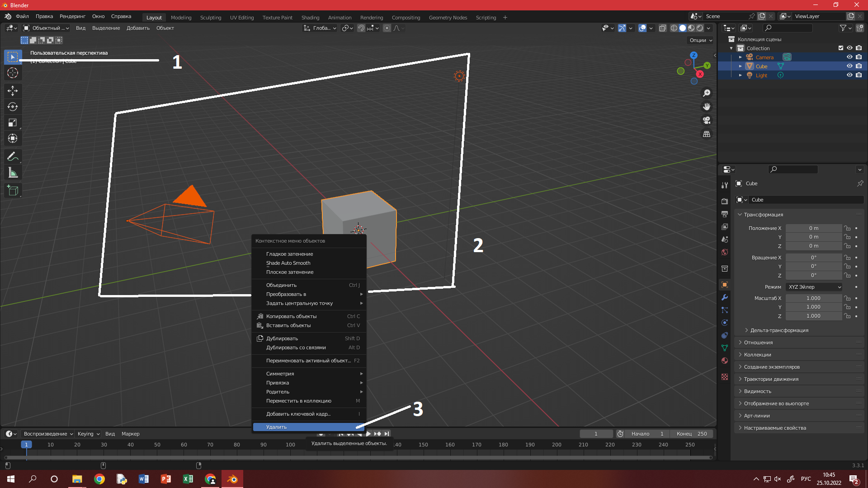Open the File menu
This screenshot has height=488, width=868.
click(x=22, y=16)
